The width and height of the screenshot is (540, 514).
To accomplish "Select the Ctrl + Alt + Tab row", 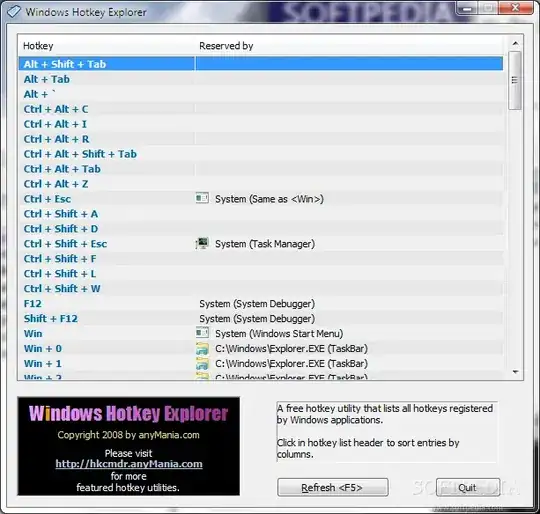I will click(261, 169).
